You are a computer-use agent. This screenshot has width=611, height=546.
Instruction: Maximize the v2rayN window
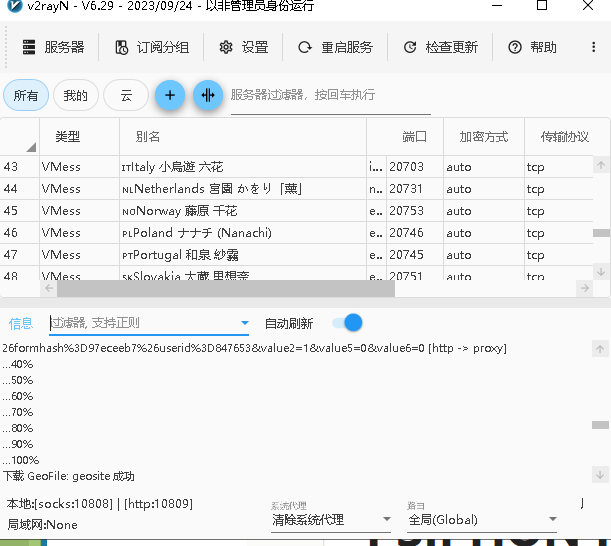point(542,5)
